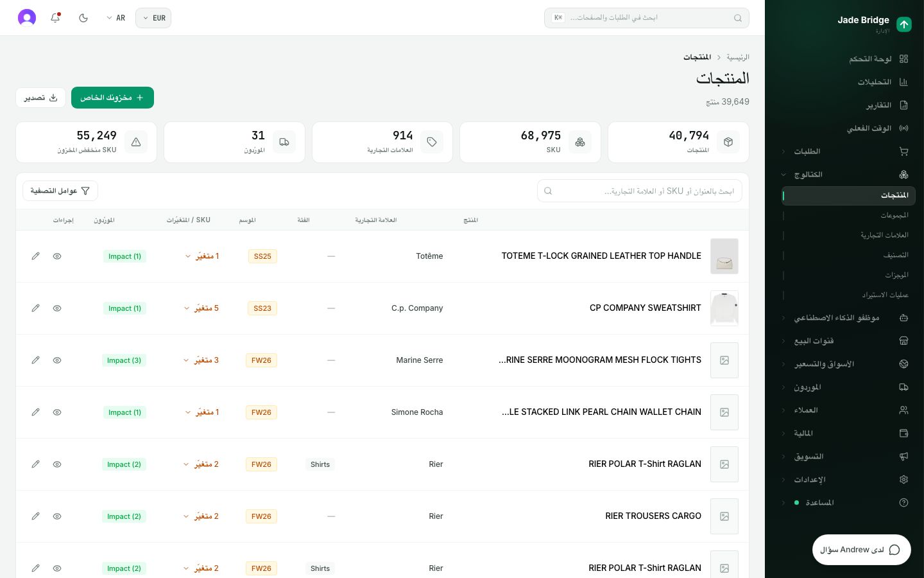Toggle dark mode moon icon

[x=83, y=18]
